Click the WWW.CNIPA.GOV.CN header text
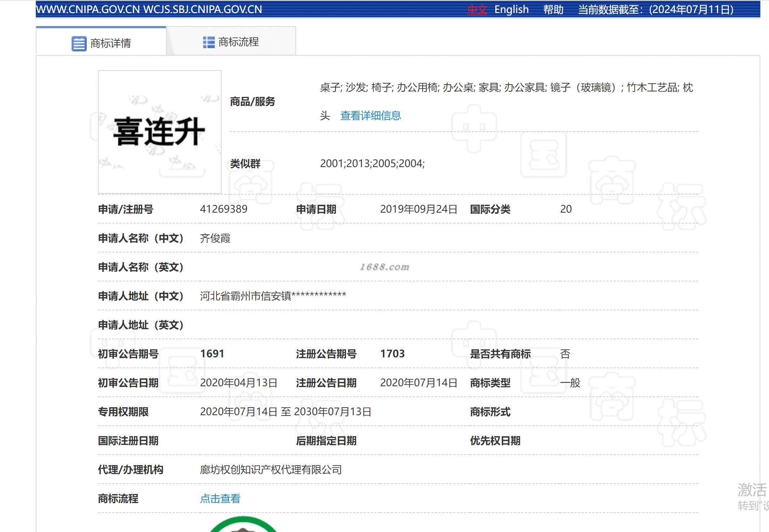 point(87,9)
